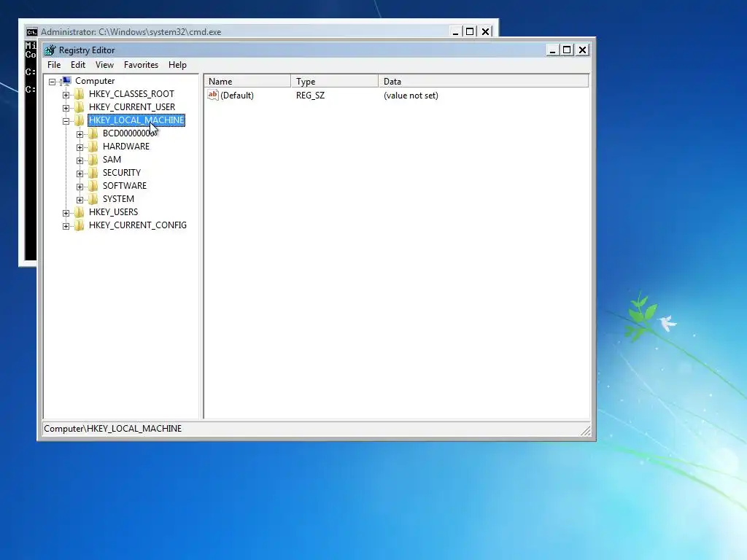Expand the SAM subkey
The height and width of the screenshot is (560, 747).
coord(80,160)
